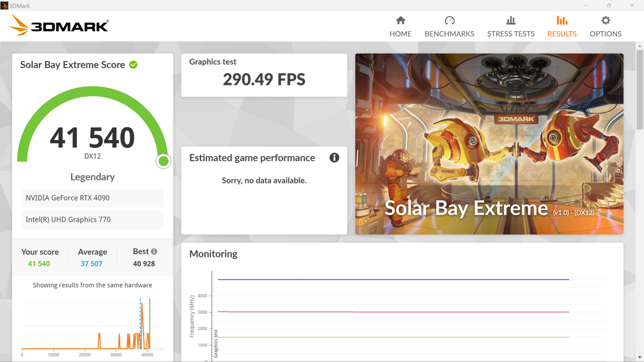This screenshot has height=362, width=644.
Task: Click Your score value 41 540
Action: (x=39, y=263)
